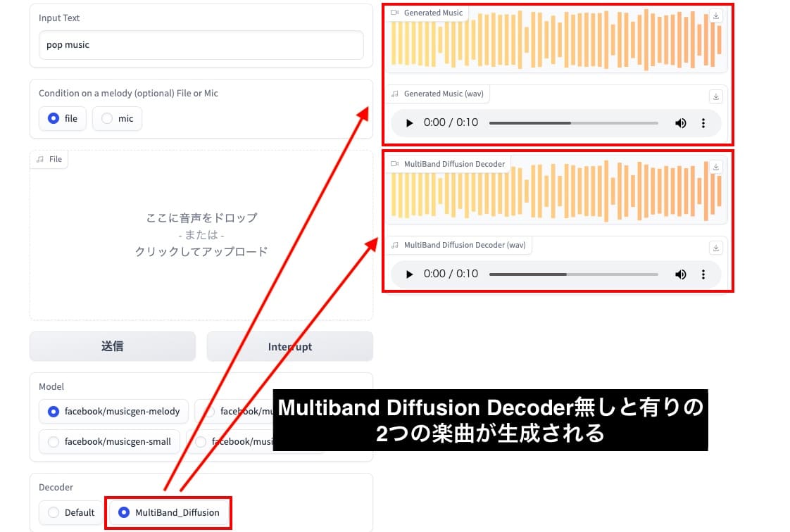Download the Generated Music waveform output

(716, 15)
